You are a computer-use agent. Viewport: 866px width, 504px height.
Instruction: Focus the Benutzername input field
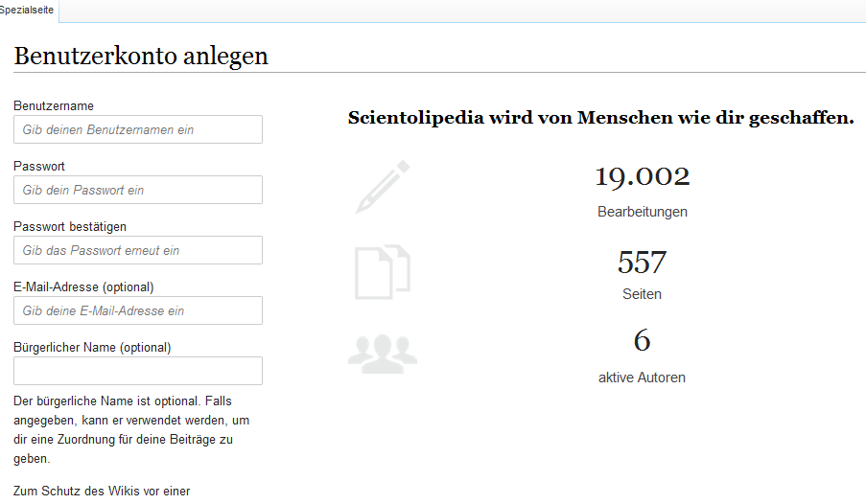click(138, 129)
